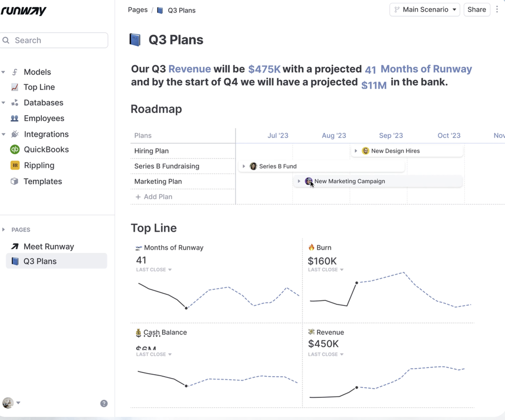Click the Share button
Image resolution: width=505 pixels, height=420 pixels.
[x=477, y=10]
